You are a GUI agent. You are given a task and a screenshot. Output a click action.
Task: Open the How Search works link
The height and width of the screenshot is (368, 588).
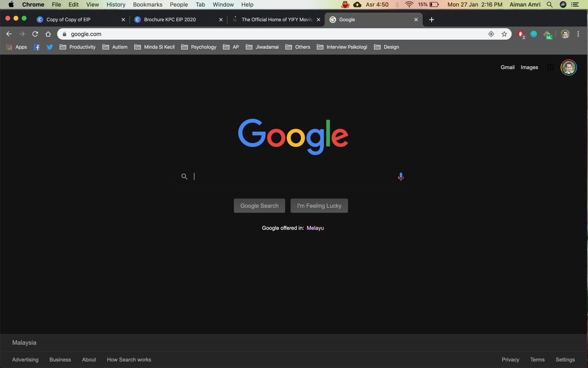coord(129,360)
